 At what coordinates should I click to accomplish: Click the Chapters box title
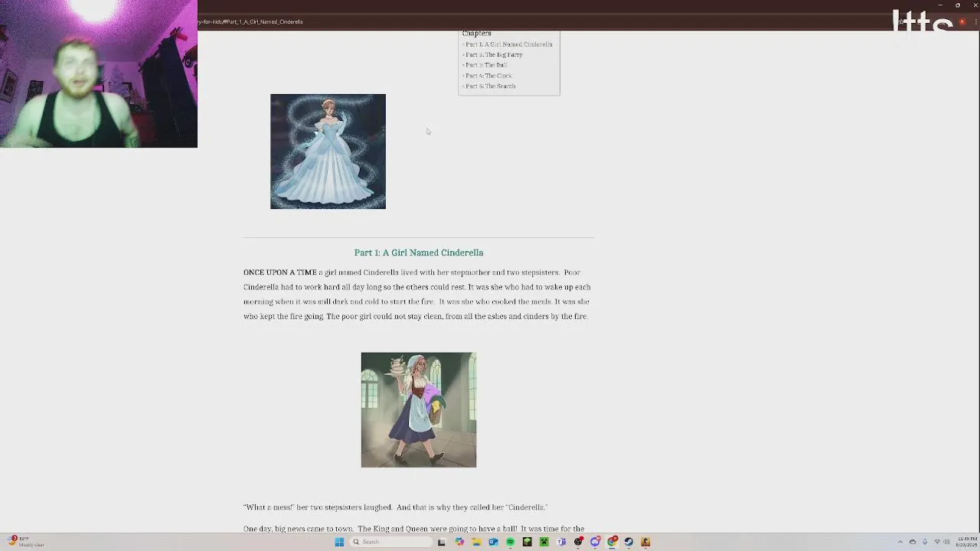coord(476,34)
